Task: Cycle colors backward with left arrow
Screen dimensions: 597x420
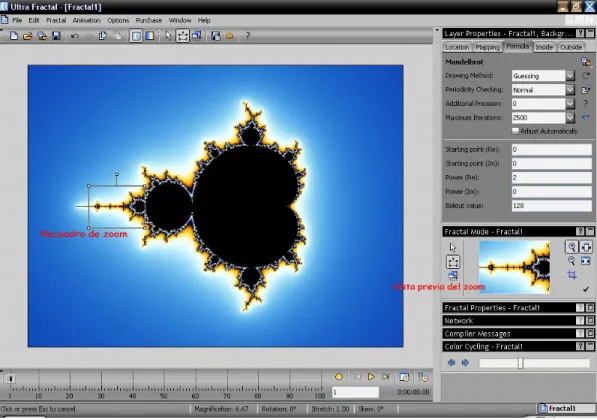Action: 452,363
